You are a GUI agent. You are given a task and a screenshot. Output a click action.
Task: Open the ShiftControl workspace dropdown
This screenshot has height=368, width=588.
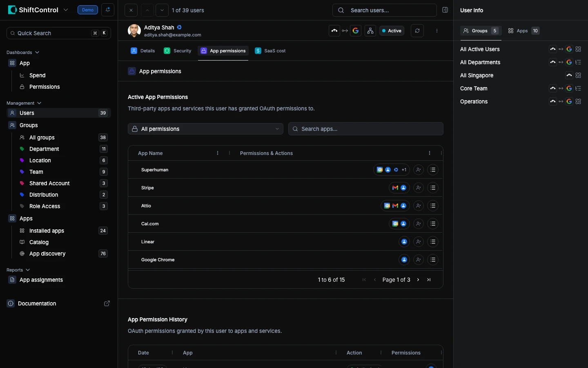click(66, 10)
